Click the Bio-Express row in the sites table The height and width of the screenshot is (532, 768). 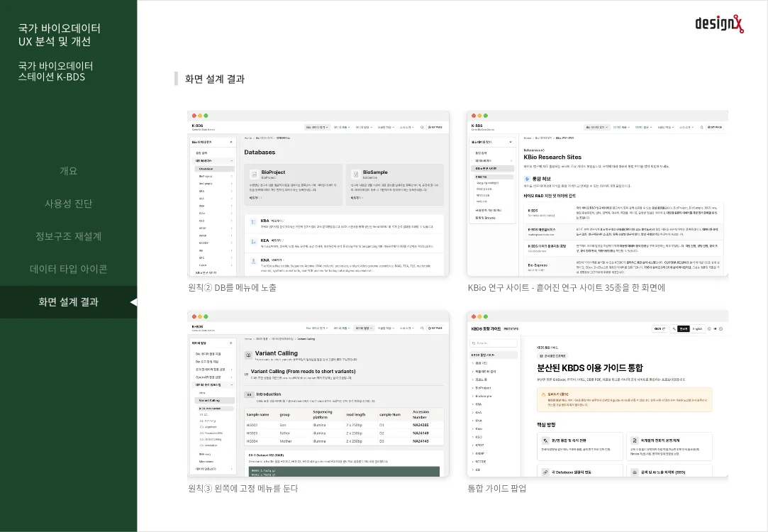point(623,267)
